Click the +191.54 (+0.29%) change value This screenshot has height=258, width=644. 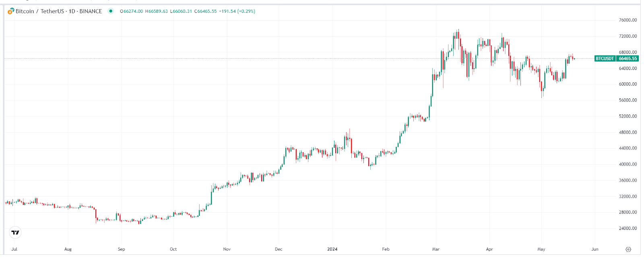pos(237,11)
